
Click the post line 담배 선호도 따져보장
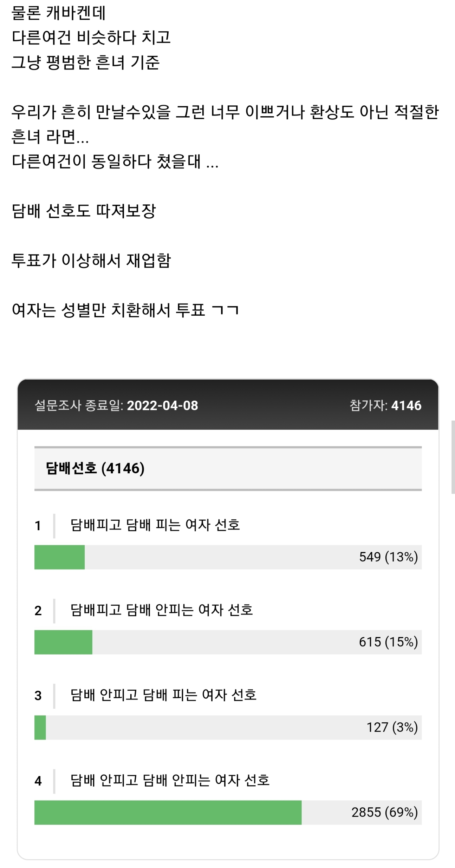pos(84,211)
